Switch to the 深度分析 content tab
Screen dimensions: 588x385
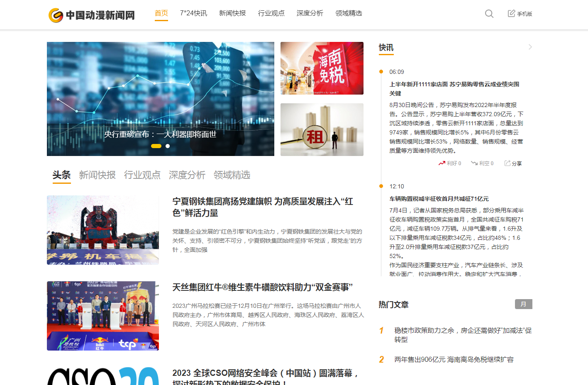coord(187,175)
